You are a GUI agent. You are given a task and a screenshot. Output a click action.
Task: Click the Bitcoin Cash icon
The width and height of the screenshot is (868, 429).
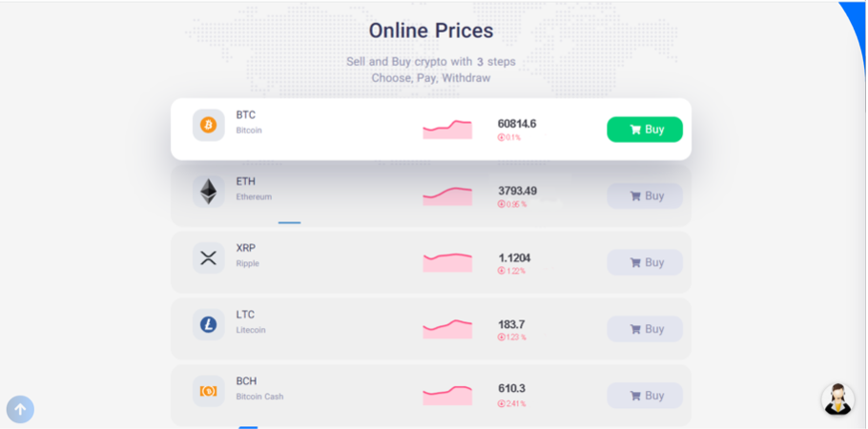(208, 391)
